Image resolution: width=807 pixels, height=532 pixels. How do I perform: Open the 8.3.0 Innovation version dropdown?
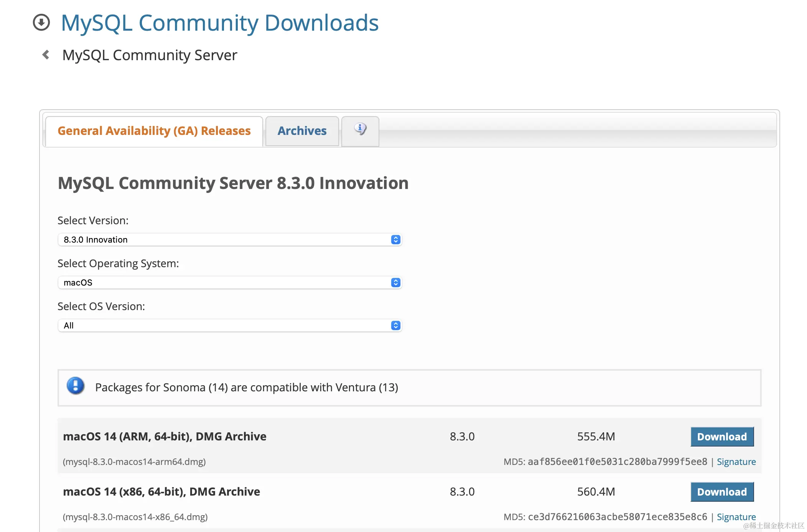(226, 240)
